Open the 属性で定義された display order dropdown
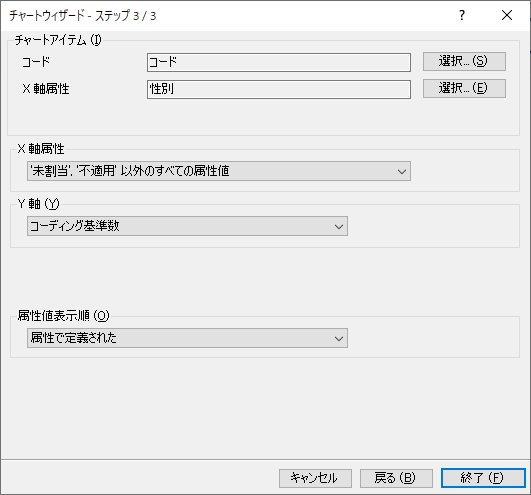Screen dimensions: 531x495 tap(187, 338)
